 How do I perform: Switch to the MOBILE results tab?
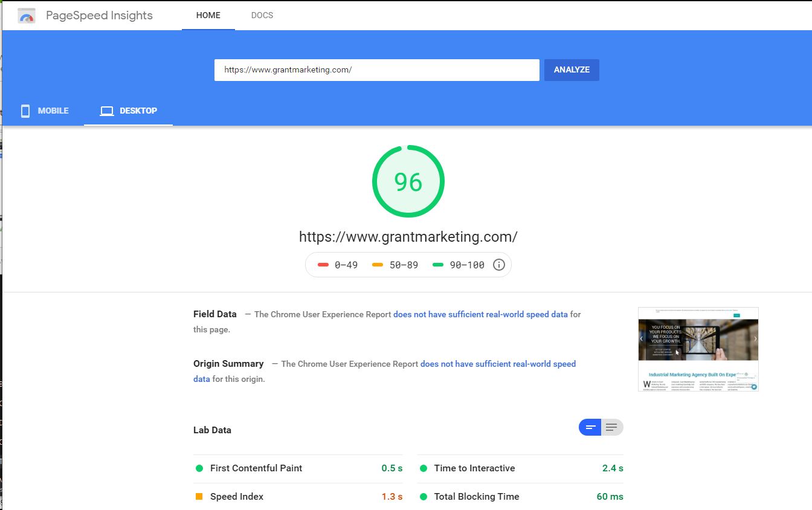(45, 111)
